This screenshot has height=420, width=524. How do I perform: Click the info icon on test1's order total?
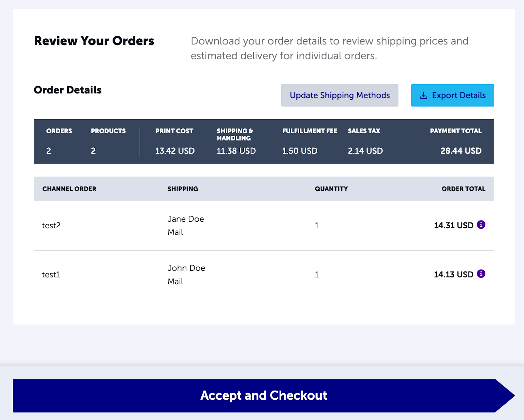[x=481, y=274]
